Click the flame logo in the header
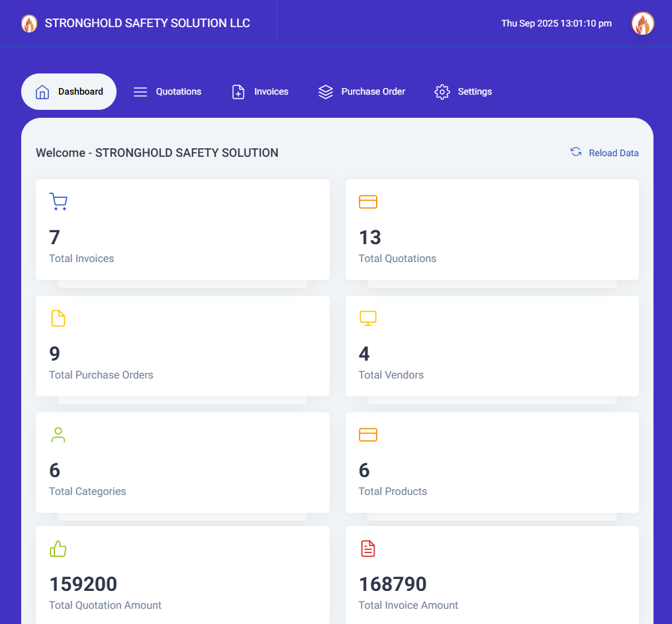 click(x=29, y=24)
